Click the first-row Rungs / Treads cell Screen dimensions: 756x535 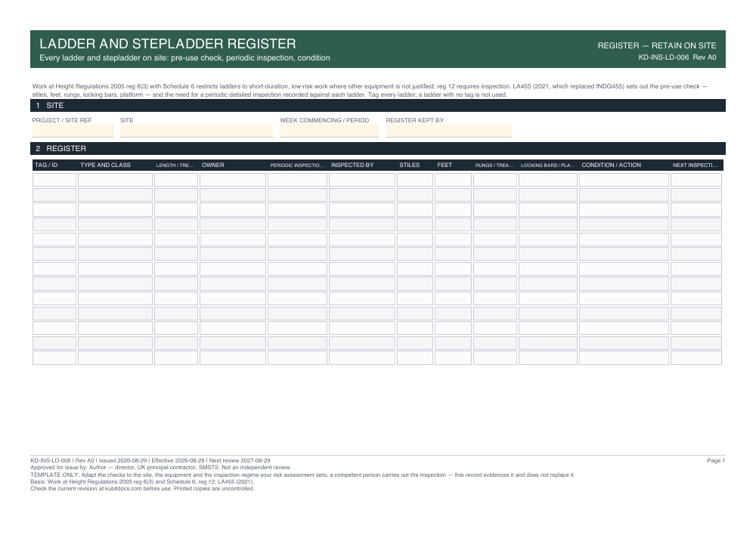coord(494,180)
